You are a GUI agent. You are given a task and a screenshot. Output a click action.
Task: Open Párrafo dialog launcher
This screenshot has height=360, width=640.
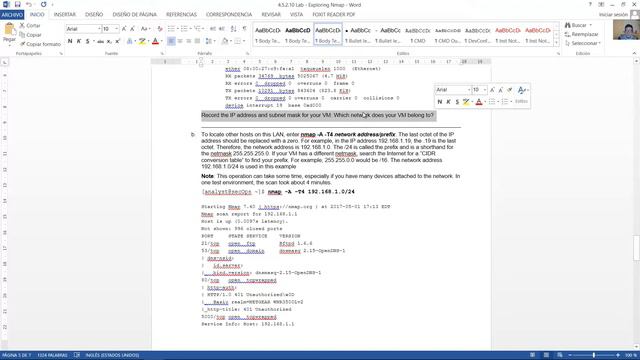[x=247, y=53]
